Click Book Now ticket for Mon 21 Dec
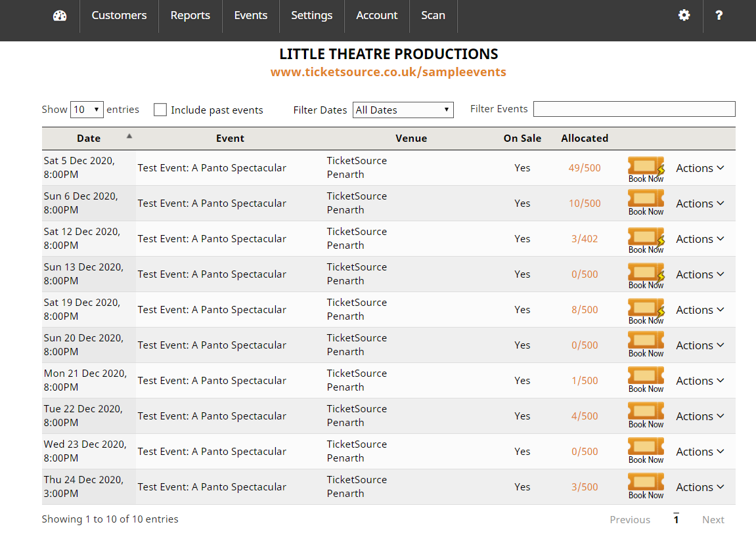This screenshot has height=537, width=756. click(646, 381)
